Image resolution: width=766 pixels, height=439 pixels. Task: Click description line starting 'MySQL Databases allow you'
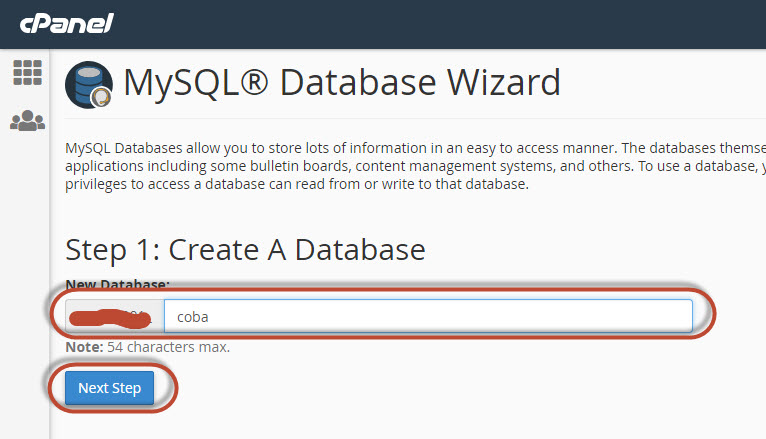click(400, 148)
